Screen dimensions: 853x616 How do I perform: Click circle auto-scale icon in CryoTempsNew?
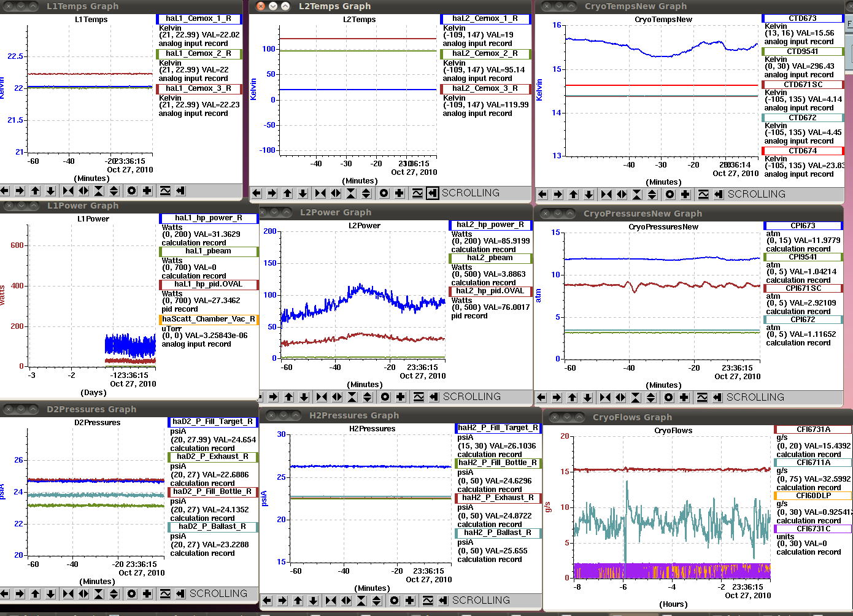[x=670, y=194]
